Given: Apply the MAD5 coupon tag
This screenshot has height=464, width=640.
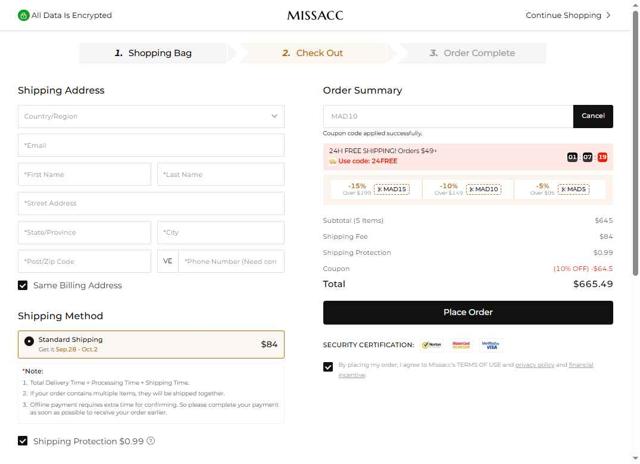Looking at the screenshot, I should click(x=573, y=189).
